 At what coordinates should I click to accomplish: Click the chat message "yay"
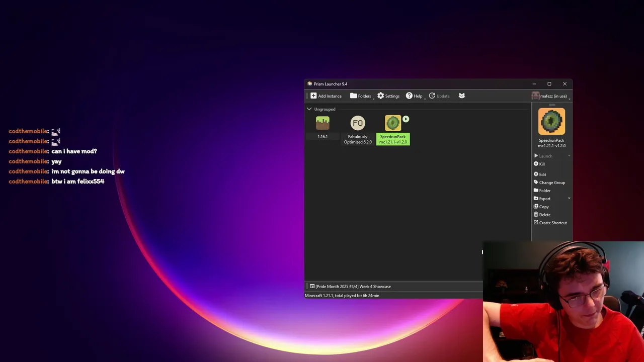click(56, 161)
